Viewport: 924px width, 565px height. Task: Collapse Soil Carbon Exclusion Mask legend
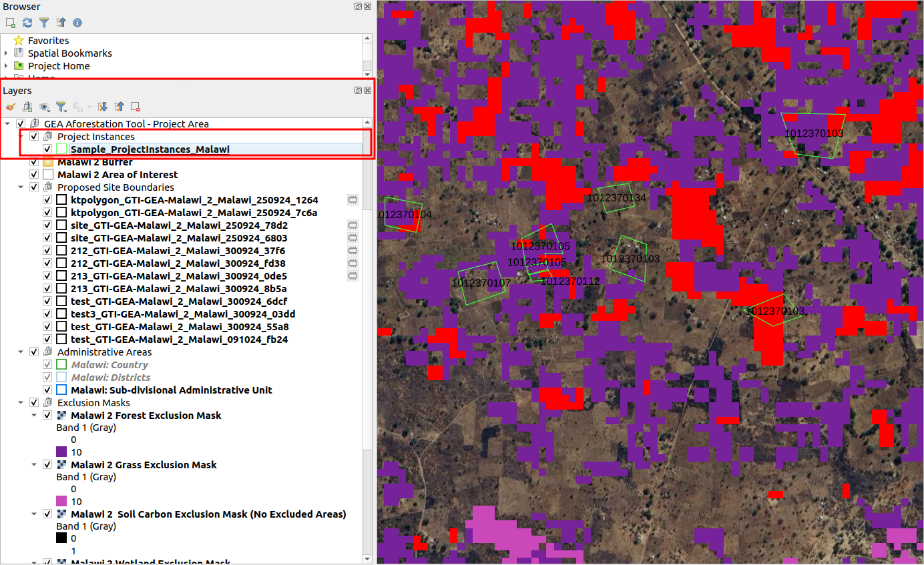[x=34, y=514]
